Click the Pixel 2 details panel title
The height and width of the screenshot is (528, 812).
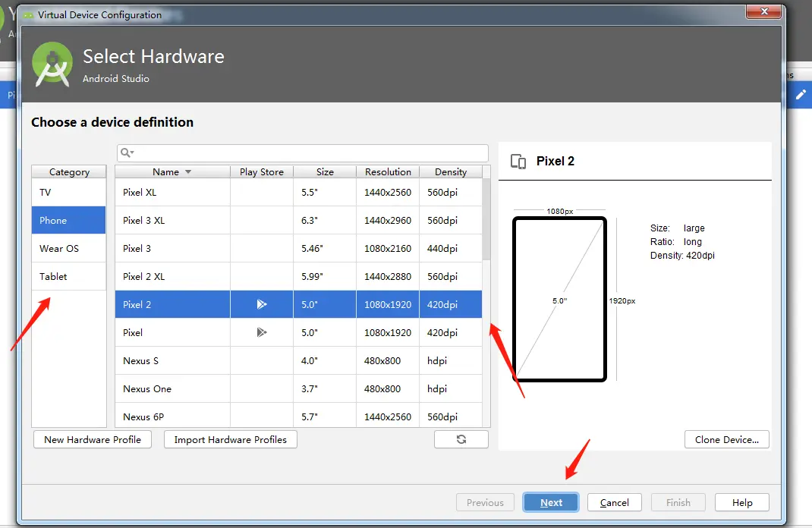pyautogui.click(x=555, y=162)
